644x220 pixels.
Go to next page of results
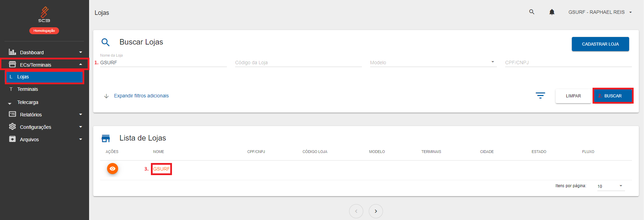(x=376, y=211)
